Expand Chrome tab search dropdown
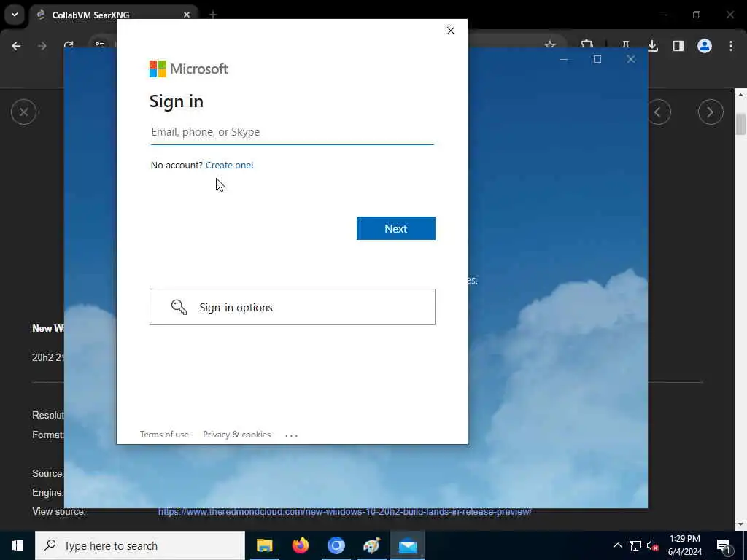The width and height of the screenshot is (747, 560). 15,15
